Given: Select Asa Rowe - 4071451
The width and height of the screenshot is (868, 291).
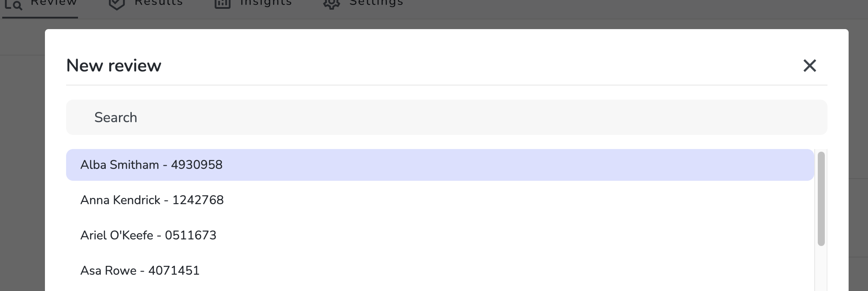Looking at the screenshot, I should [440, 271].
